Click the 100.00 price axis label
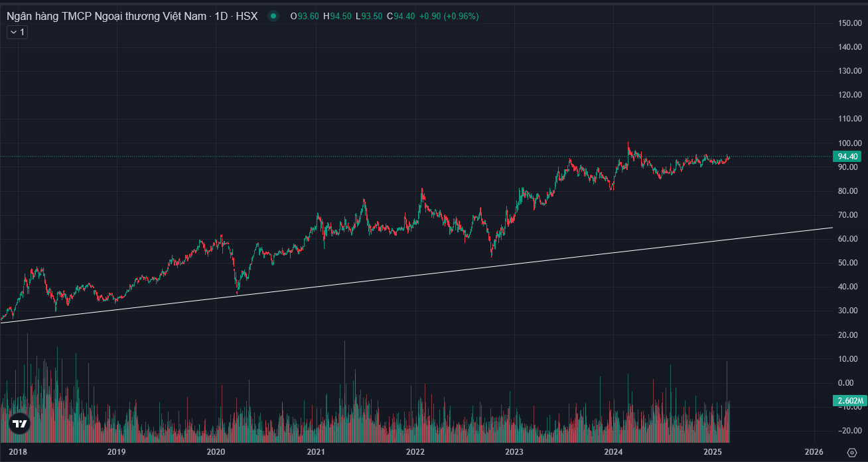868x462 pixels. tap(849, 143)
